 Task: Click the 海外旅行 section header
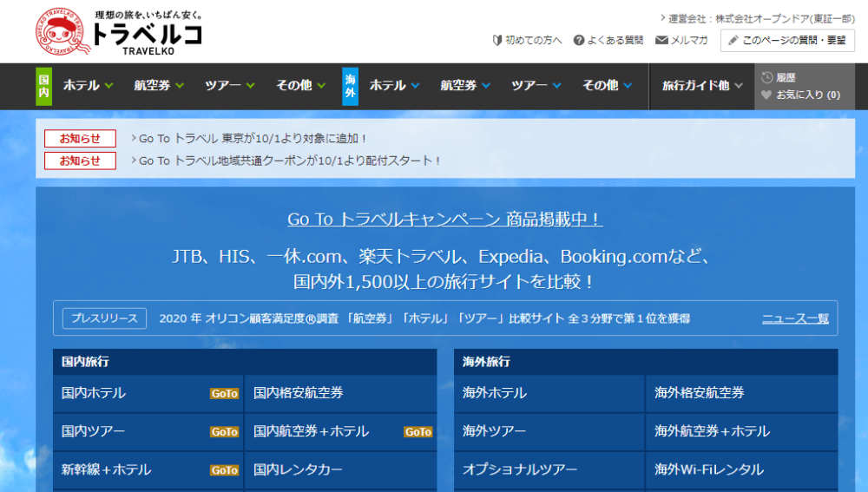coord(646,361)
